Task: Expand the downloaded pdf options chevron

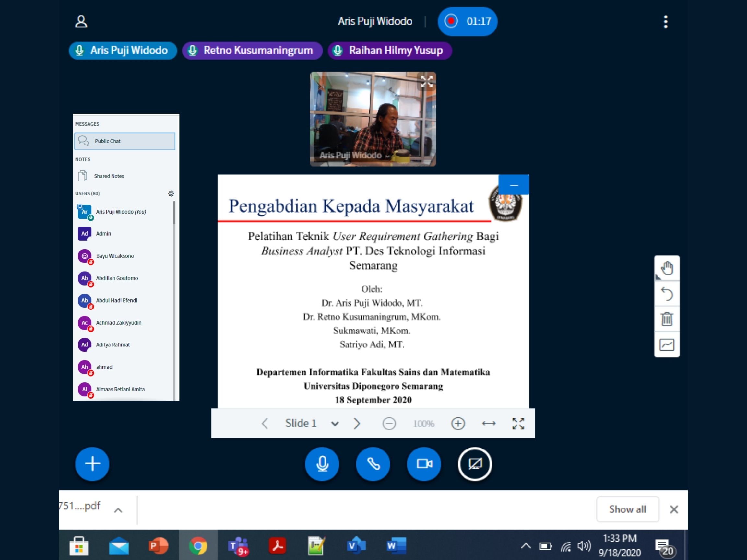Action: coord(118,510)
